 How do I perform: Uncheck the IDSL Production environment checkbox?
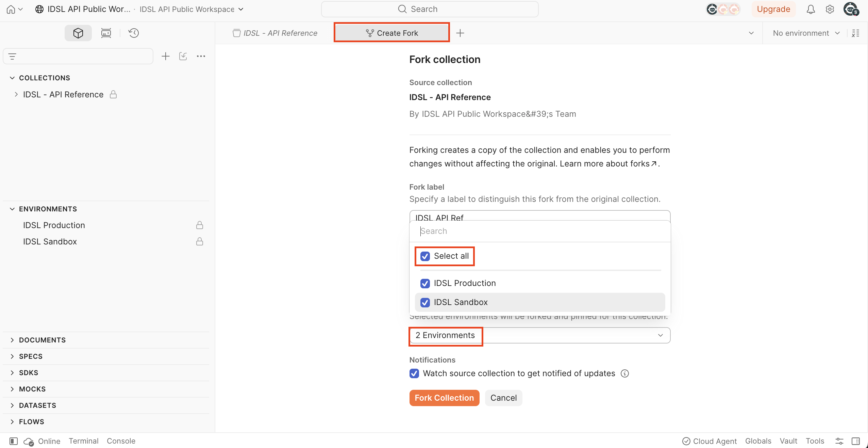(x=425, y=283)
